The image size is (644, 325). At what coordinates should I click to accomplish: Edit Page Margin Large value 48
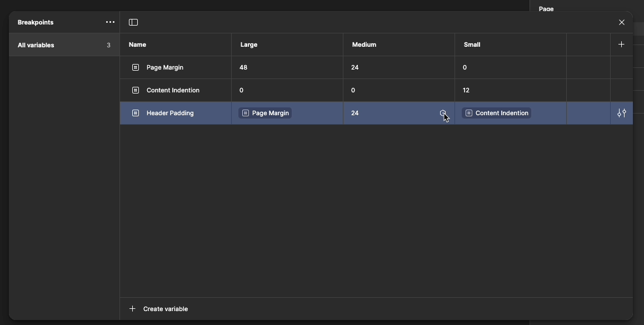[x=287, y=67]
